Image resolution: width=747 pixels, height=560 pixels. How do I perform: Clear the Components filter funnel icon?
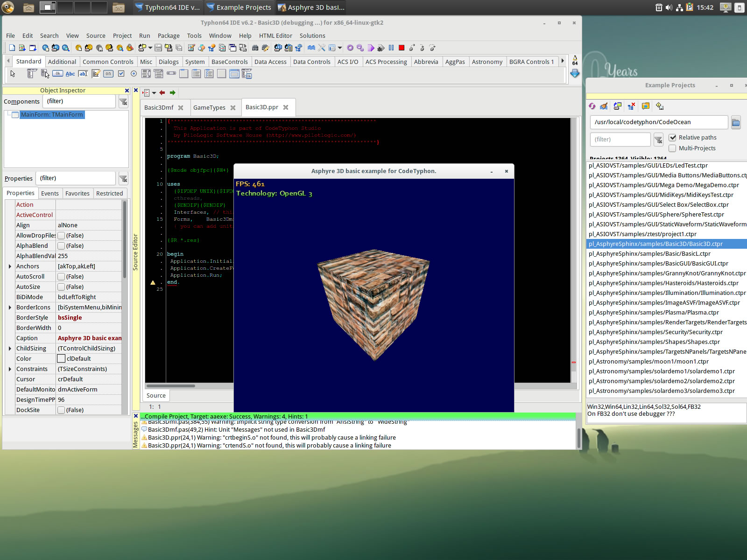click(123, 102)
